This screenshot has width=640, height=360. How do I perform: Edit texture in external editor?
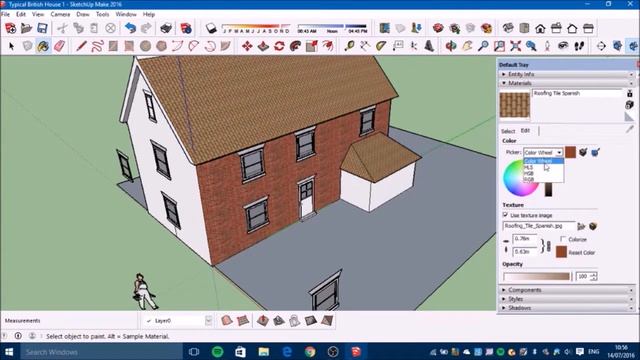coord(593,226)
